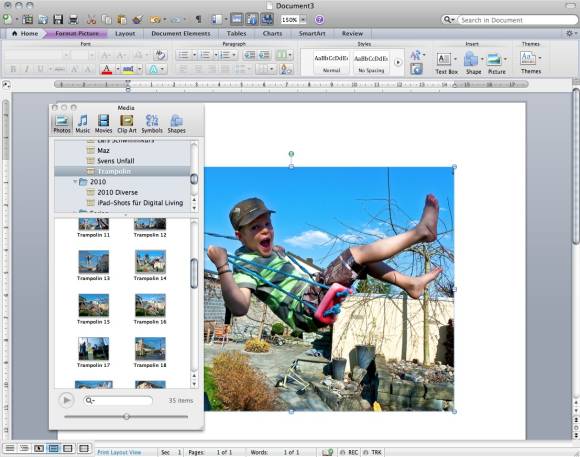Click the Print icon in toolbar
This screenshot has width=580, height=457.
point(74,19)
